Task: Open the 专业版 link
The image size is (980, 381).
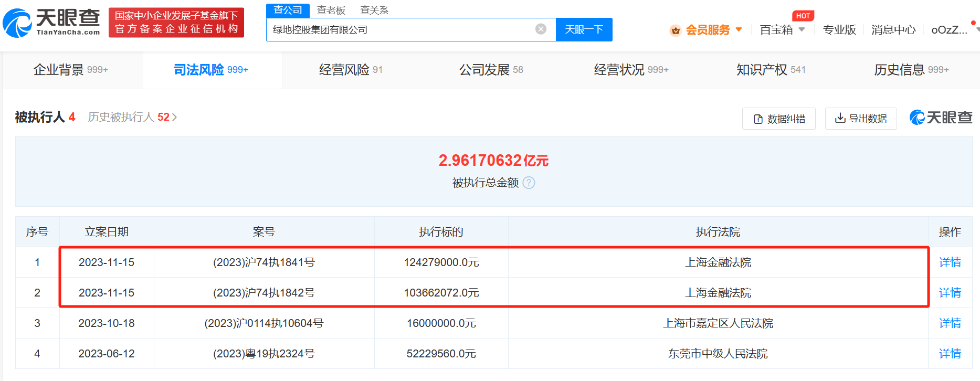Action: click(x=839, y=30)
